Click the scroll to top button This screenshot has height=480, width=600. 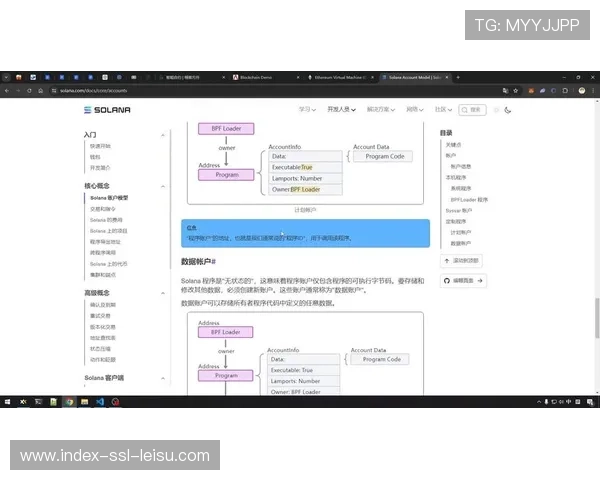coord(461,261)
